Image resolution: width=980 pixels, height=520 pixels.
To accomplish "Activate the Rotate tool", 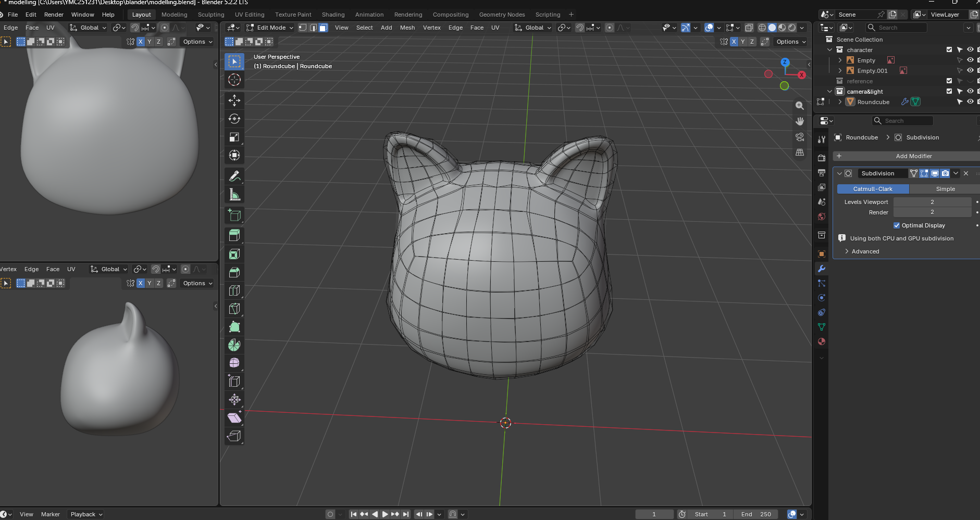I will (234, 119).
